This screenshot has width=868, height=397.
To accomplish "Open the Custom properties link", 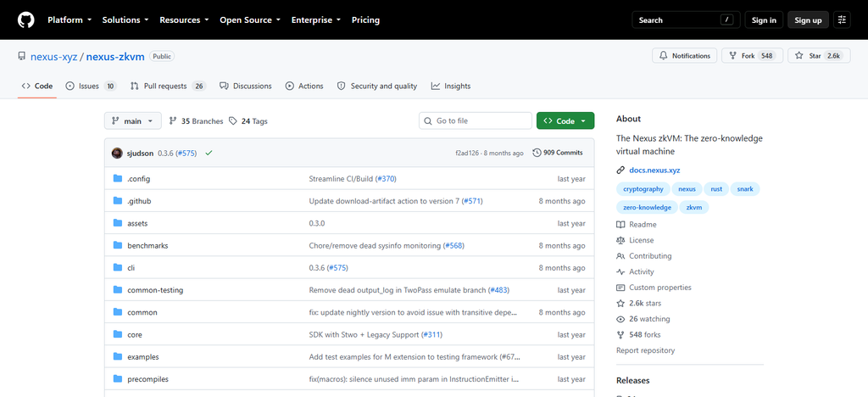I will (x=654, y=288).
